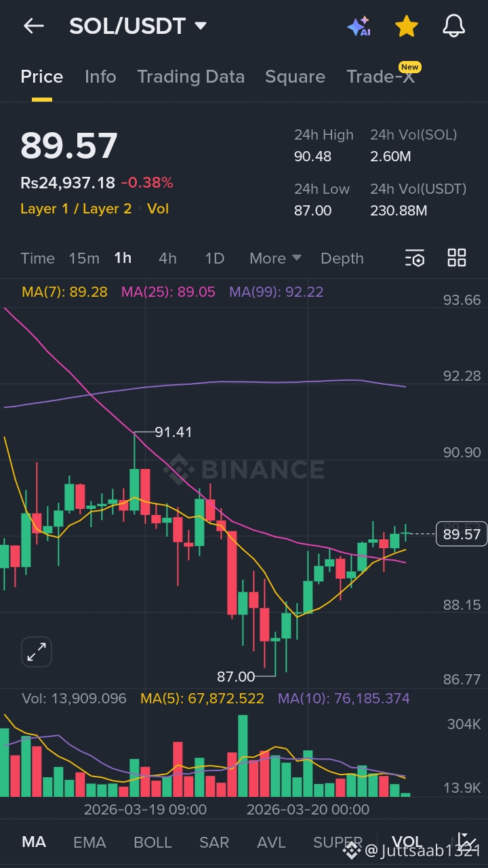Viewport: 488px width, 868px height.
Task: Open the AI sparkle assistant icon
Action: 359,26
